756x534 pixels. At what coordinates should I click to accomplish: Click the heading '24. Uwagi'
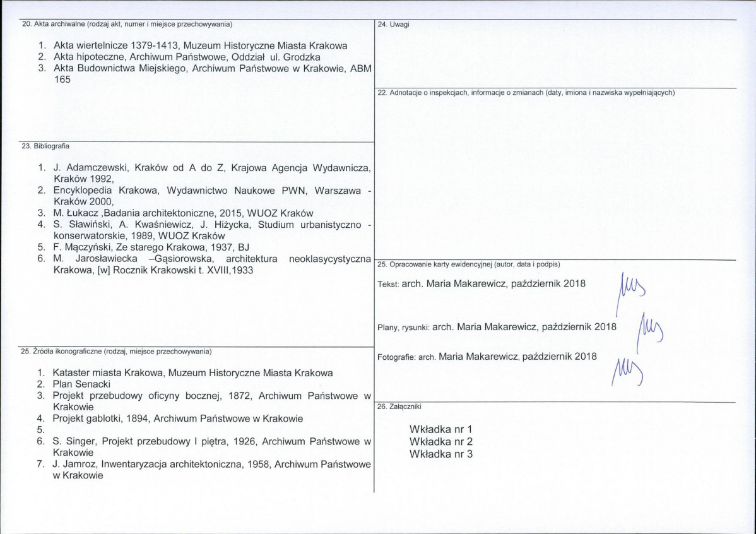[393, 24]
